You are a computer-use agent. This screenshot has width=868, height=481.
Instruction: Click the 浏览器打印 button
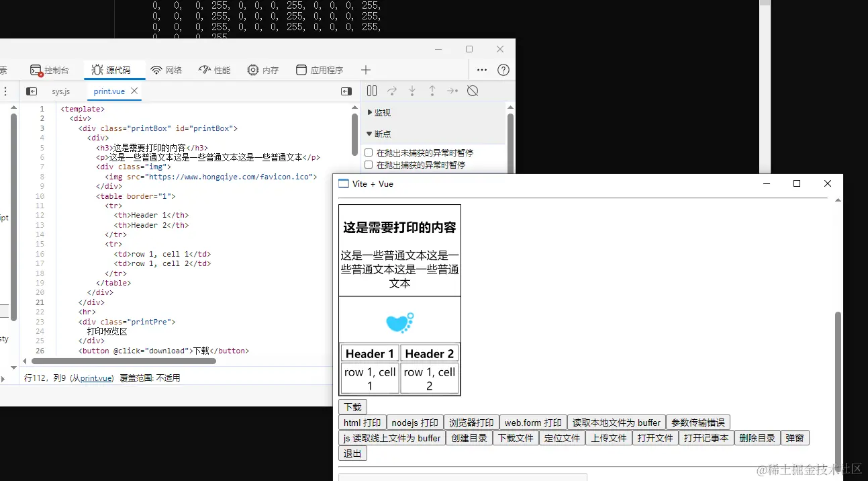(x=471, y=423)
